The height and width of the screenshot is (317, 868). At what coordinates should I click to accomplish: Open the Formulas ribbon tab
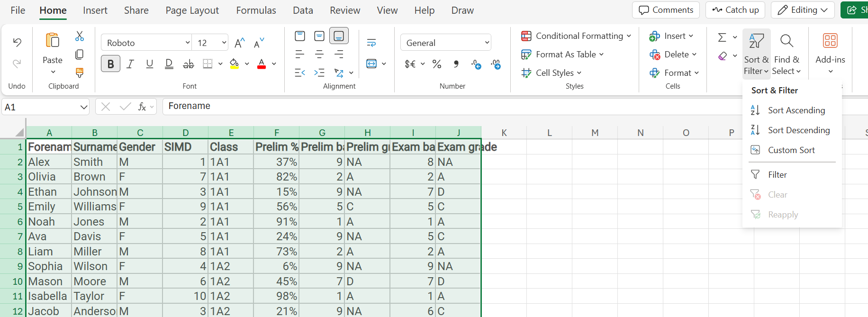tap(256, 10)
